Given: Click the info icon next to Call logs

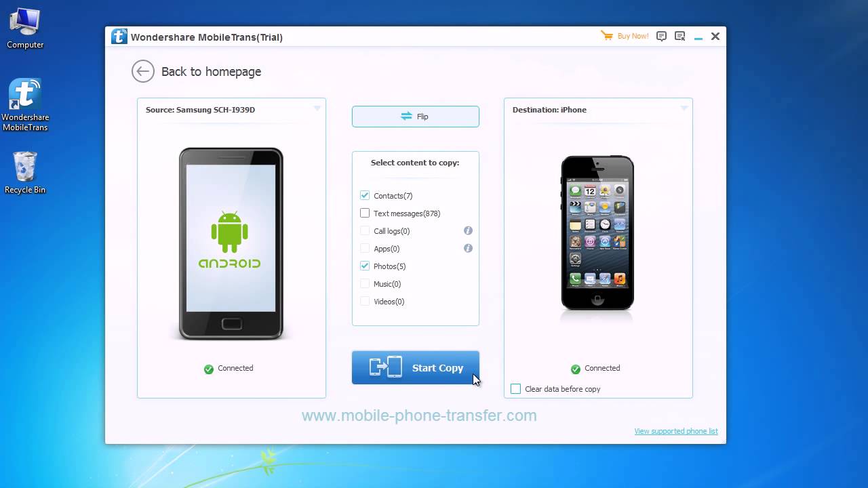Looking at the screenshot, I should point(468,230).
